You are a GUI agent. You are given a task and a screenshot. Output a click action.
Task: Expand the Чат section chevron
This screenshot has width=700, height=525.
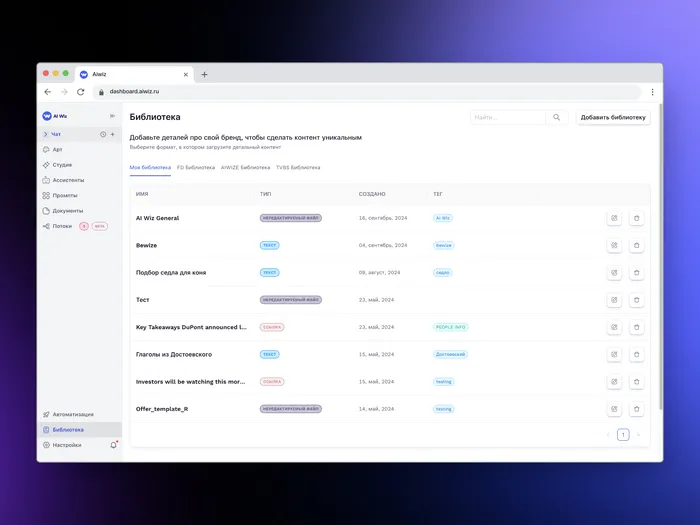(46, 134)
